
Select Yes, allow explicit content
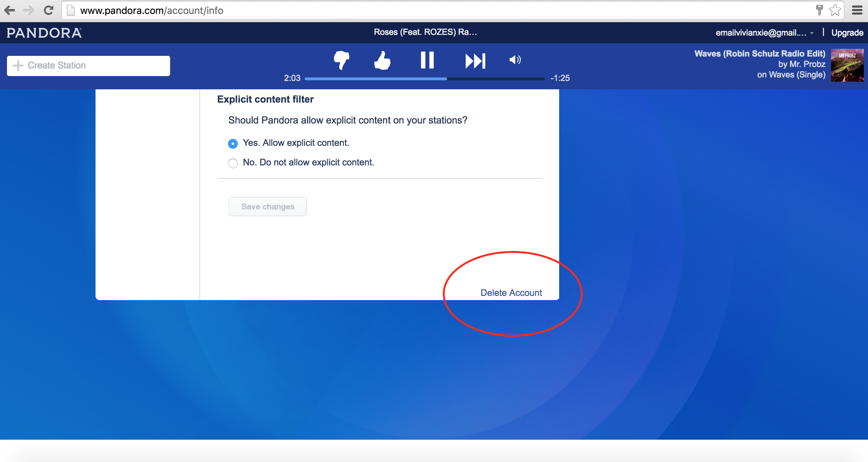(233, 143)
